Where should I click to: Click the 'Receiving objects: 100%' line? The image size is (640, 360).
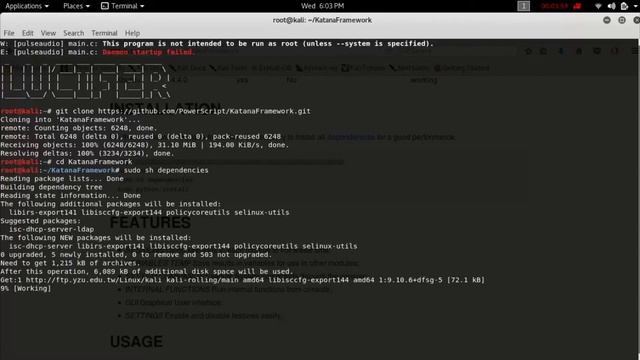click(x=144, y=145)
